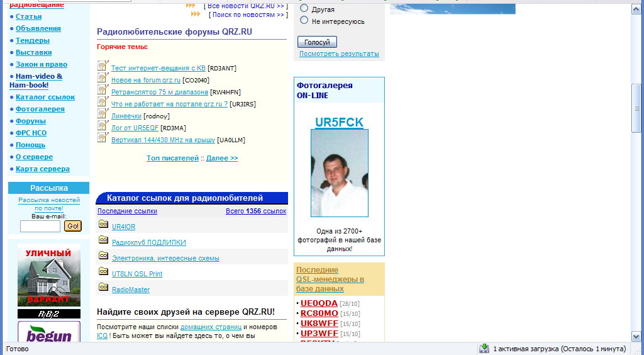Click the note icon beside Вертикал 144/430 MHz

[103, 137]
